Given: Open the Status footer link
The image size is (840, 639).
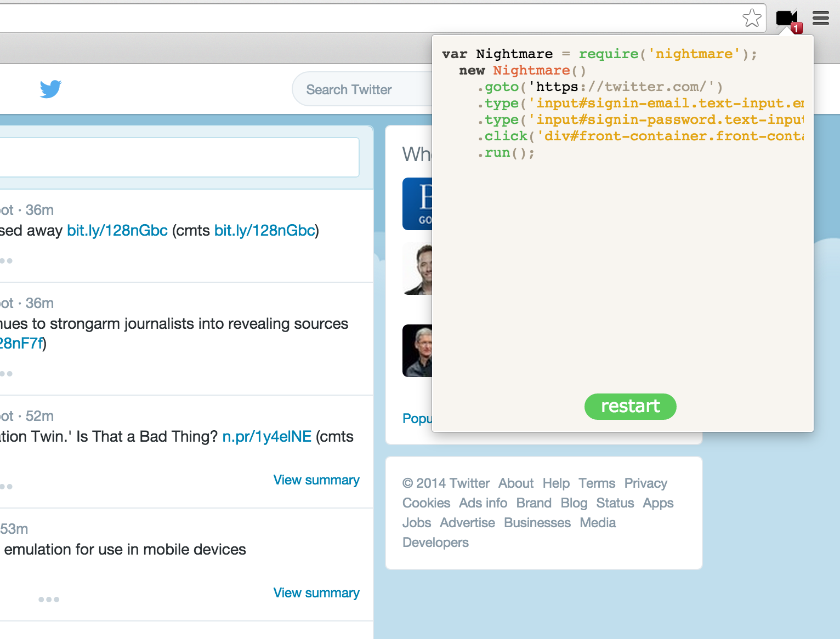Looking at the screenshot, I should click(x=615, y=503).
